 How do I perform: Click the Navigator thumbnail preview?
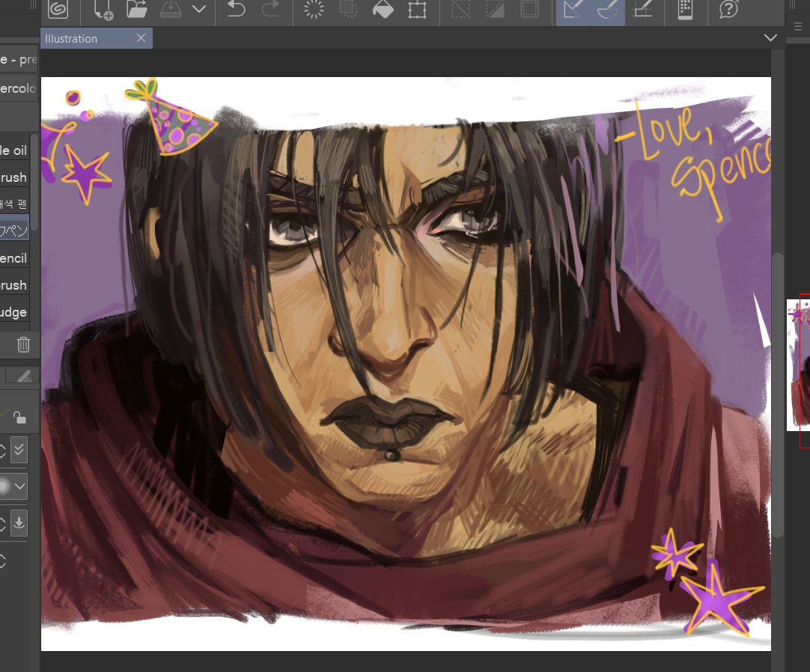(798, 364)
